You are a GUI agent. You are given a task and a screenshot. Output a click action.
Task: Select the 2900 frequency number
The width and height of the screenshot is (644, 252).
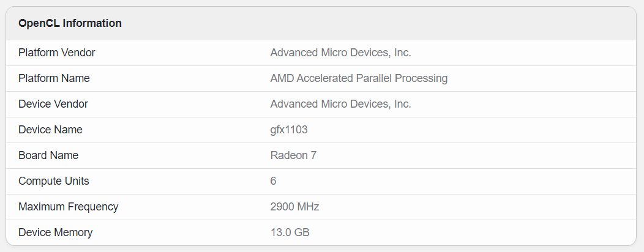tap(282, 207)
